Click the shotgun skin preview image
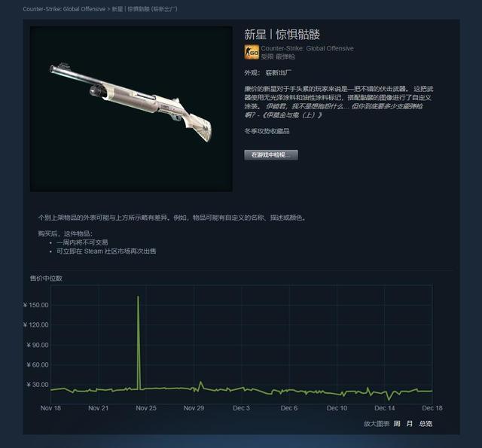This screenshot has width=482, height=448. coord(131,108)
